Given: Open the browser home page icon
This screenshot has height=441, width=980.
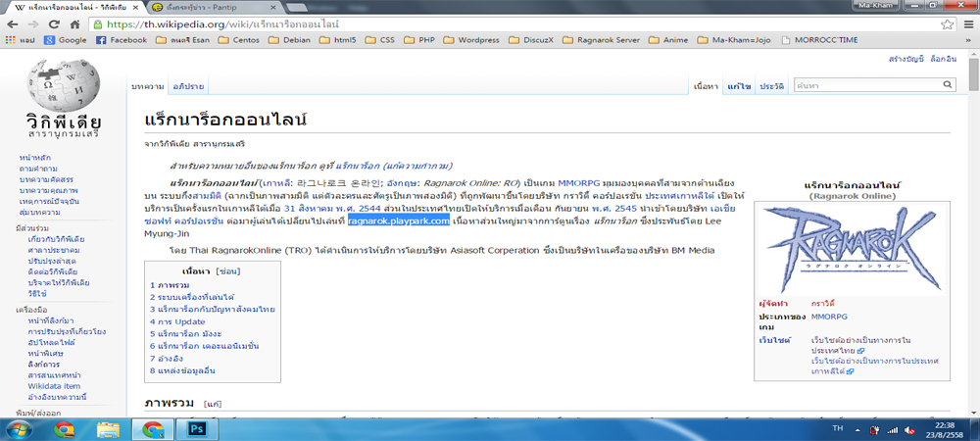Looking at the screenshot, I should click(74, 24).
